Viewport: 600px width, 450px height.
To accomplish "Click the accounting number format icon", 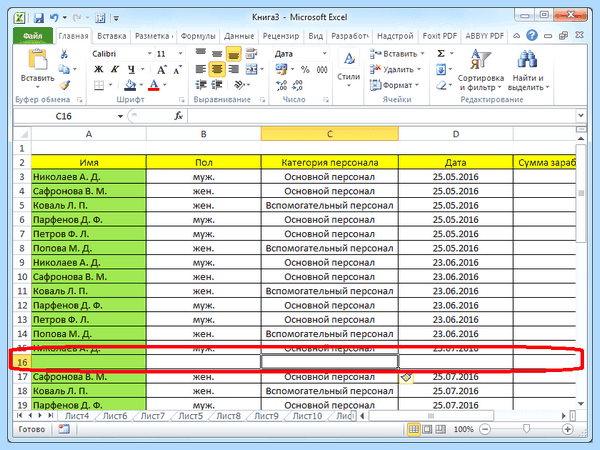I will coord(282,69).
